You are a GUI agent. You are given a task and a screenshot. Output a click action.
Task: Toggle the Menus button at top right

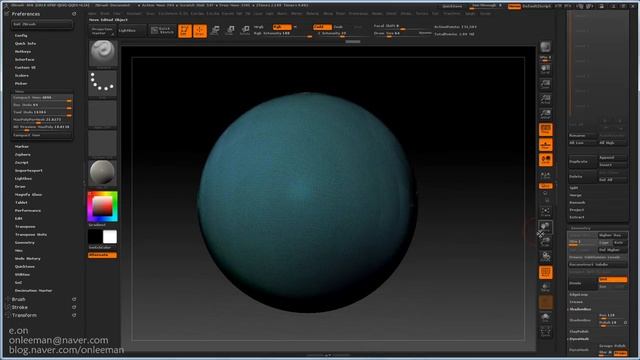[x=514, y=7]
